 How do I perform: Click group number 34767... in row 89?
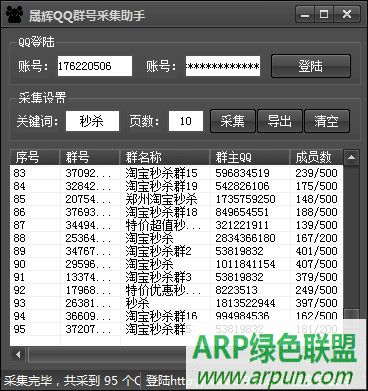pos(88,251)
